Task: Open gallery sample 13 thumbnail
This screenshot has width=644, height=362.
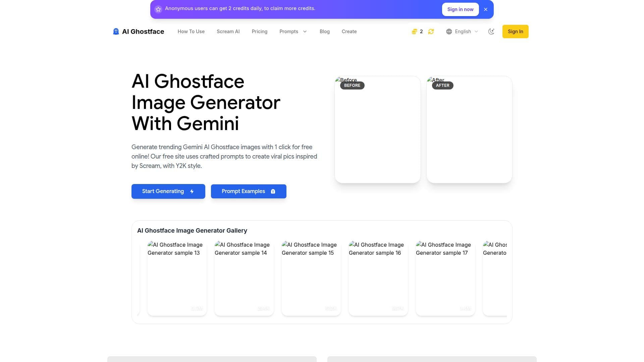Action: pos(177,278)
